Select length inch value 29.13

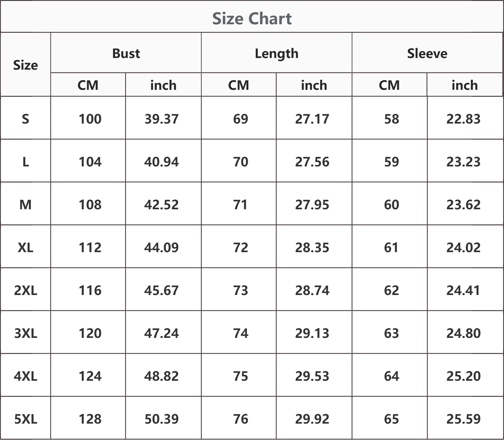pos(312,333)
